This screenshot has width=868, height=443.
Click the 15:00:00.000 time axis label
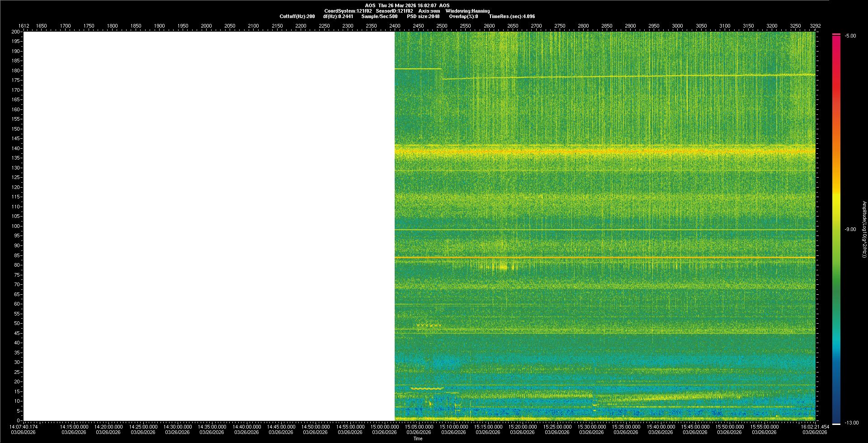coord(385,427)
